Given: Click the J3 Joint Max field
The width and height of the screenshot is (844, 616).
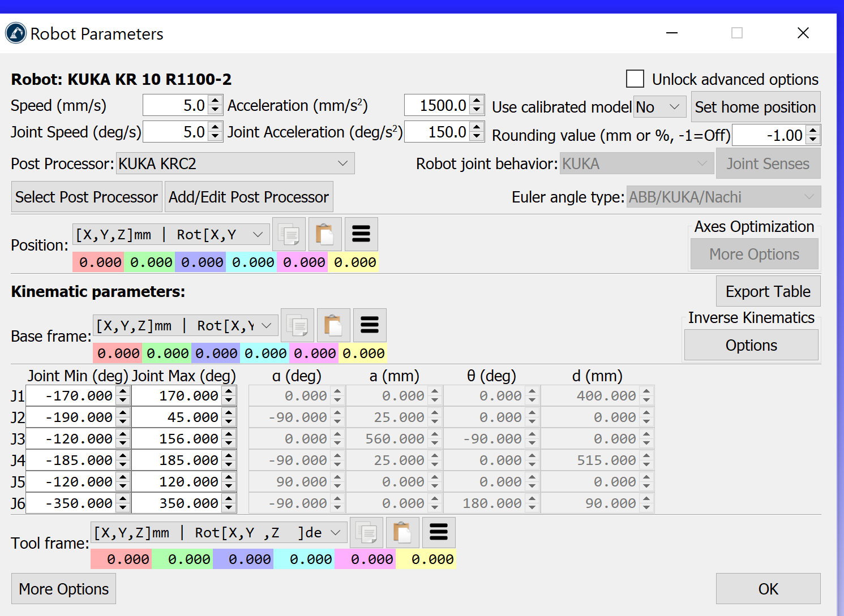Looking at the screenshot, I should click(x=178, y=439).
